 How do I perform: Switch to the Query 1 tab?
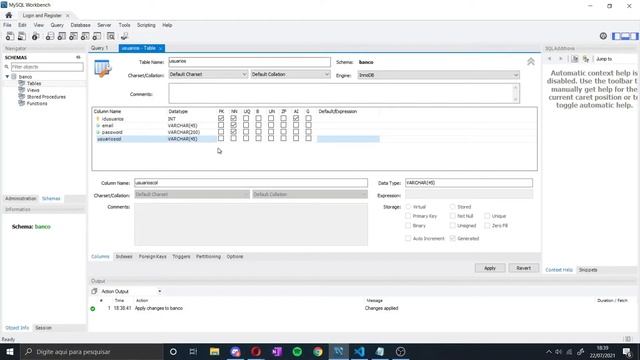[100, 48]
